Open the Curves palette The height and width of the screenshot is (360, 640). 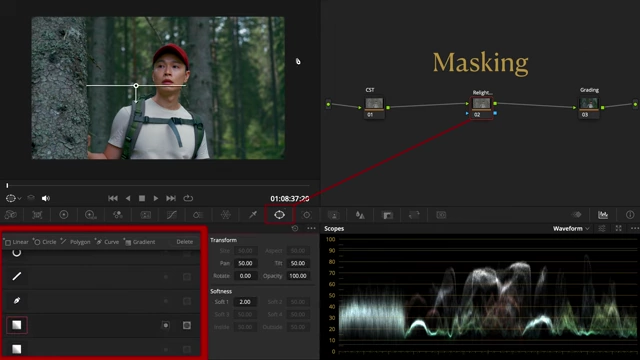(x=172, y=215)
